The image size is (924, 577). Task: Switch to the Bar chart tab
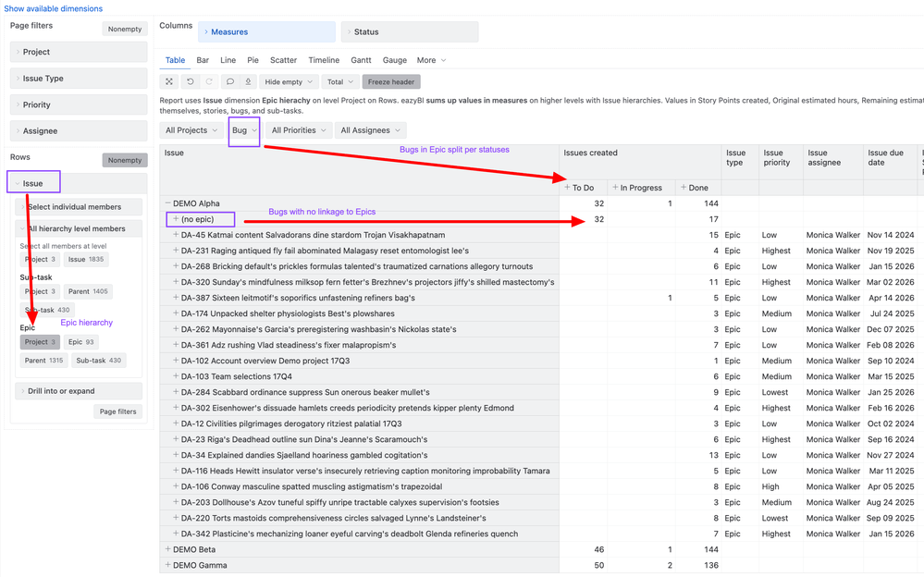coord(203,60)
